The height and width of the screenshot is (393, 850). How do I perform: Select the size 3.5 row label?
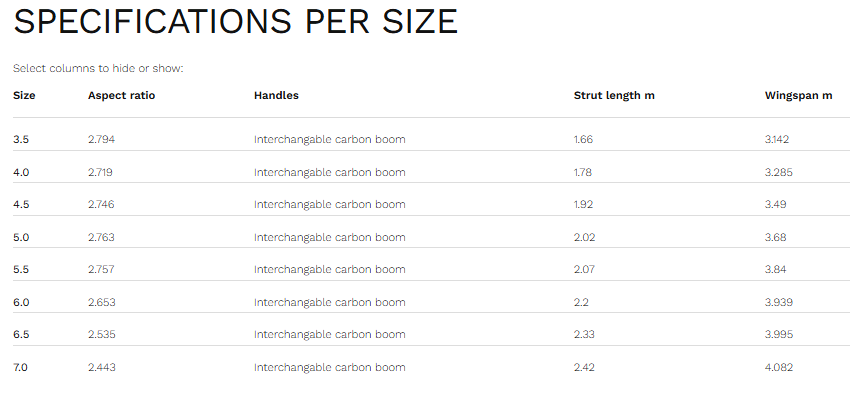coord(21,139)
